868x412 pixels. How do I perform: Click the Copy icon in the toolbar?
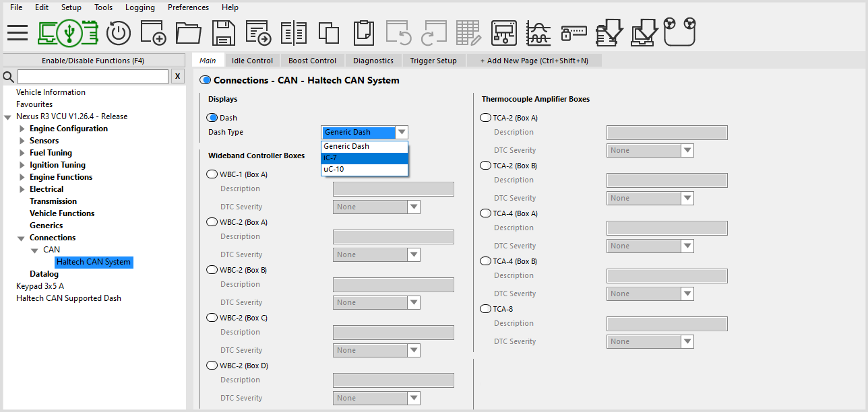[328, 32]
